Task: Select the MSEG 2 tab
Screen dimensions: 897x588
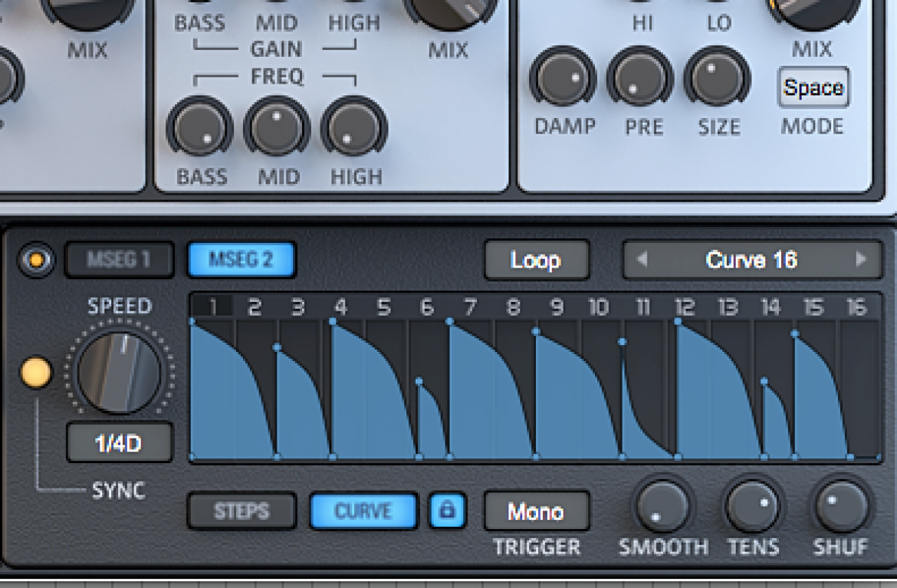Action: pyautogui.click(x=242, y=260)
